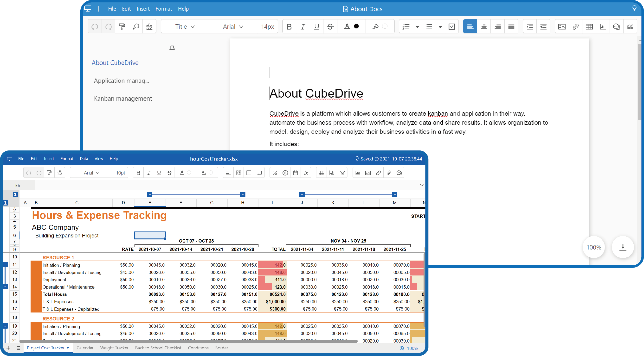644x356 pixels.
Task: Open the Title style dropdown in Docs
Action: [185, 26]
